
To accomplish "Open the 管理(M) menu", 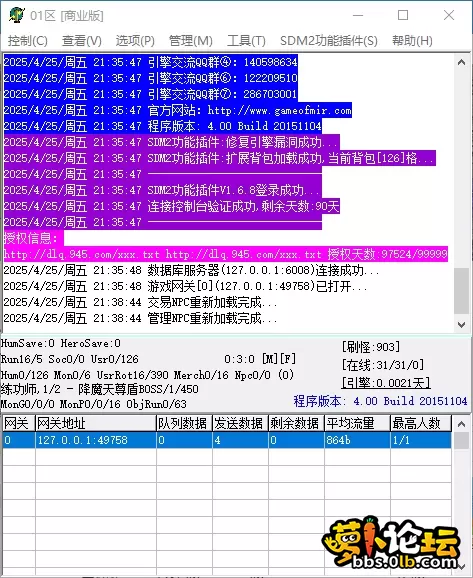I will [191, 41].
